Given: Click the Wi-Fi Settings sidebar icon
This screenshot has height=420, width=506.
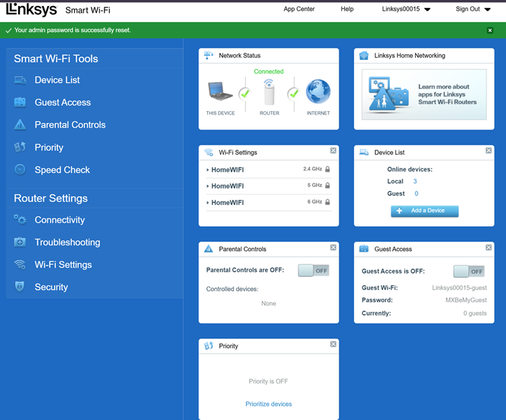Looking at the screenshot, I should coord(20,264).
